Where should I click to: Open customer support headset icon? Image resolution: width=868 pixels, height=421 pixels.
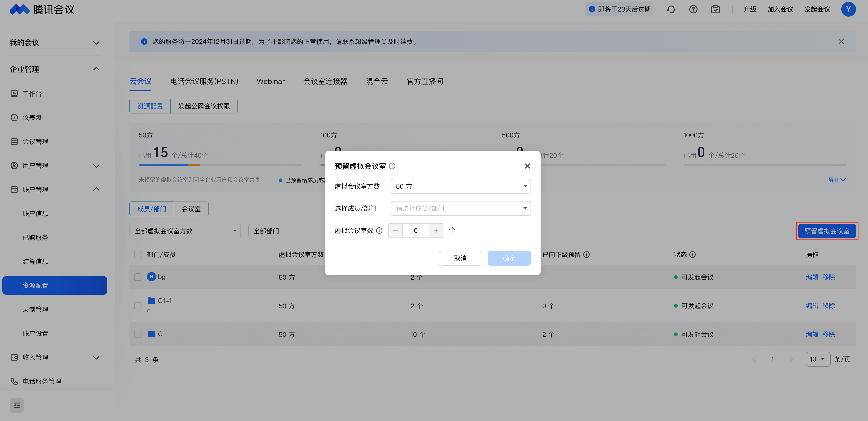(x=671, y=9)
